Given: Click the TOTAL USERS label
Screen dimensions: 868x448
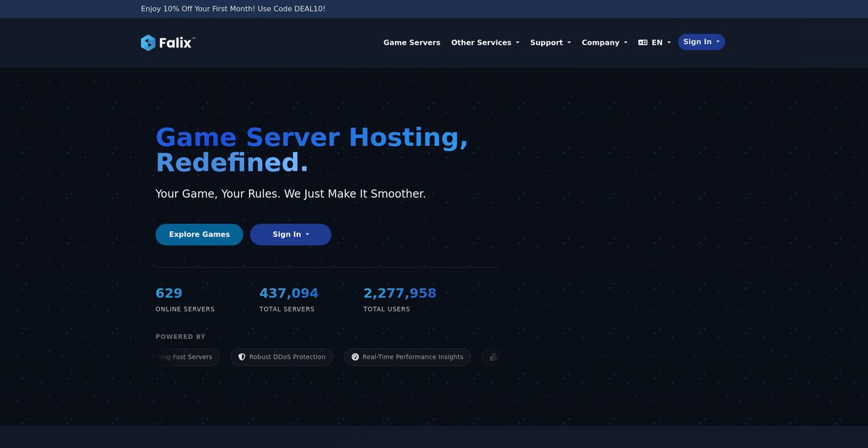Looking at the screenshot, I should pyautogui.click(x=386, y=309).
